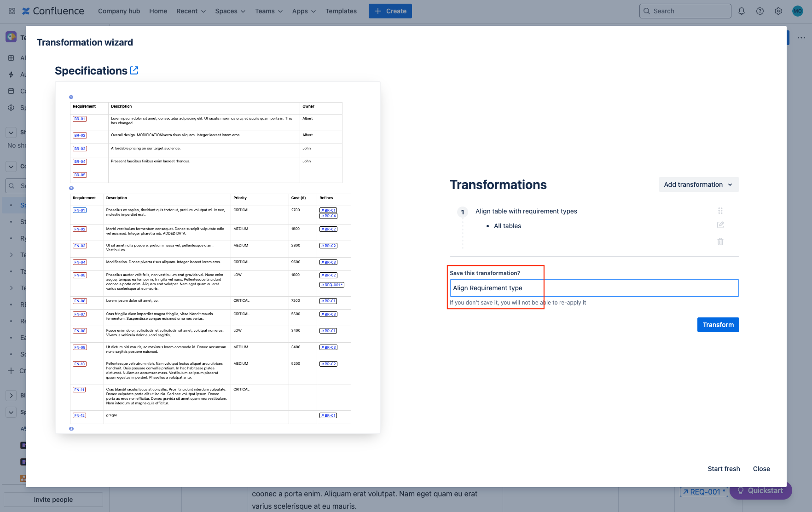Open the app switcher grid icon
The height and width of the screenshot is (512, 812).
point(11,11)
